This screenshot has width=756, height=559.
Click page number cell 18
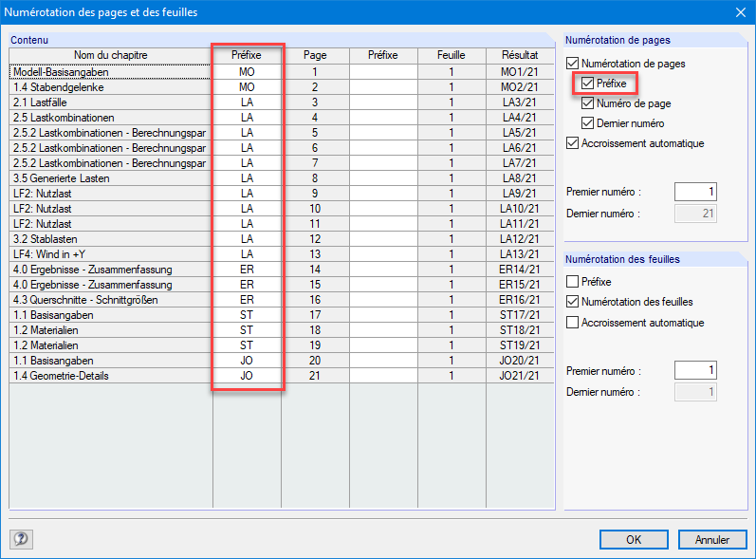click(x=315, y=330)
